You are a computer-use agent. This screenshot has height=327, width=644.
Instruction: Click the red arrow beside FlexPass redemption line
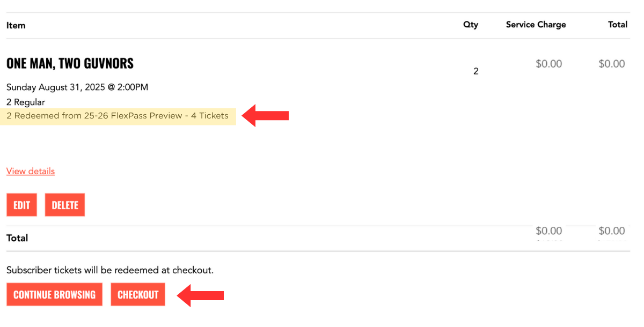pyautogui.click(x=266, y=115)
